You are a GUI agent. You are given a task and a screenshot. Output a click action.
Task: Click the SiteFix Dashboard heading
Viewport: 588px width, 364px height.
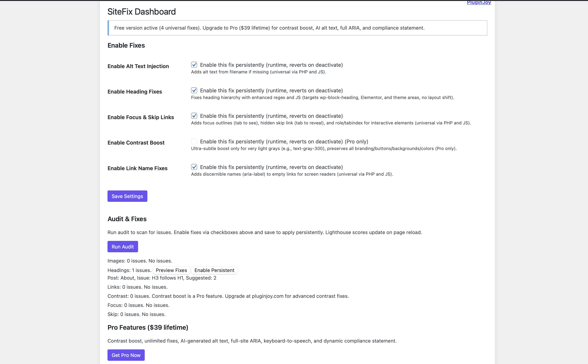click(141, 11)
